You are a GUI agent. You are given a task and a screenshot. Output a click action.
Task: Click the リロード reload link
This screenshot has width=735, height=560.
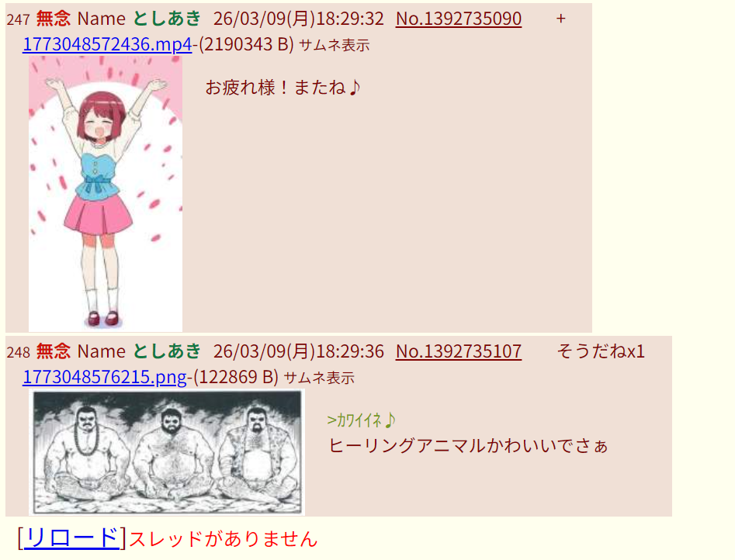(x=71, y=538)
